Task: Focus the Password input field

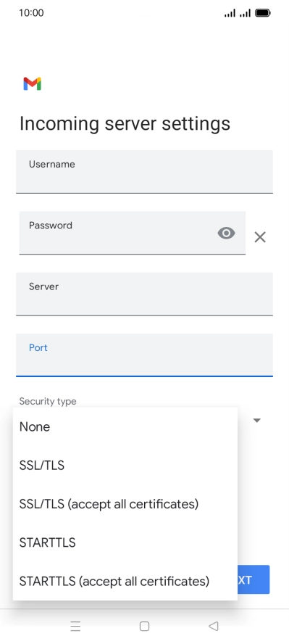Action: click(132, 233)
